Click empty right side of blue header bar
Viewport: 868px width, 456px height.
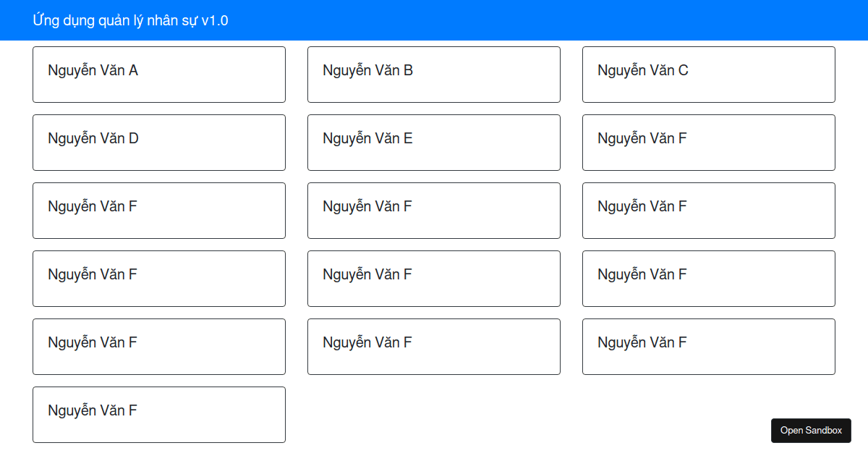point(651,20)
